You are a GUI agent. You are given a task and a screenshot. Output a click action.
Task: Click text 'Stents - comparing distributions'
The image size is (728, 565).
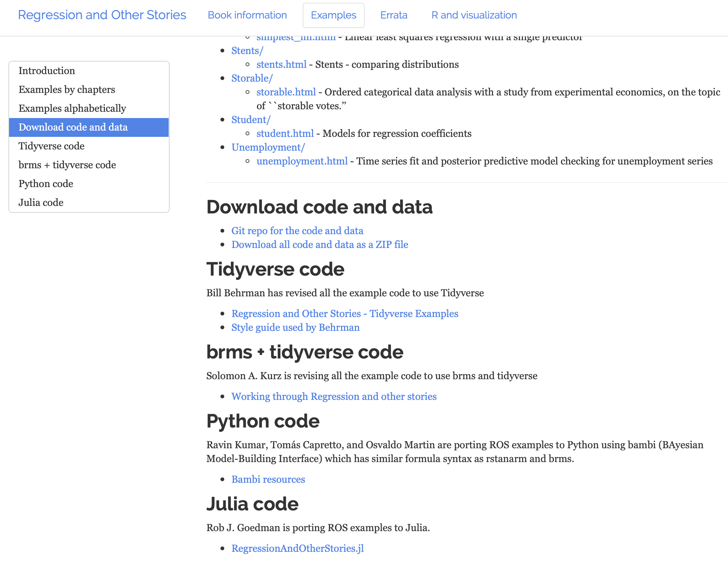point(387,64)
